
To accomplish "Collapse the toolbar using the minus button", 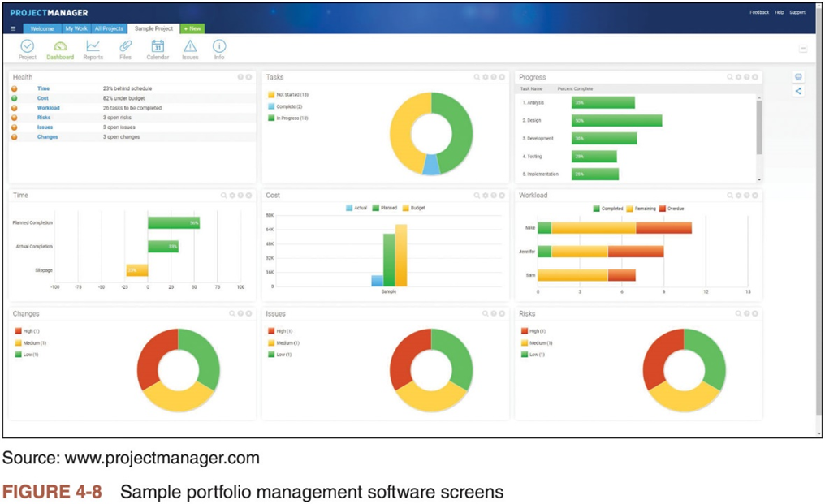I will point(803,49).
